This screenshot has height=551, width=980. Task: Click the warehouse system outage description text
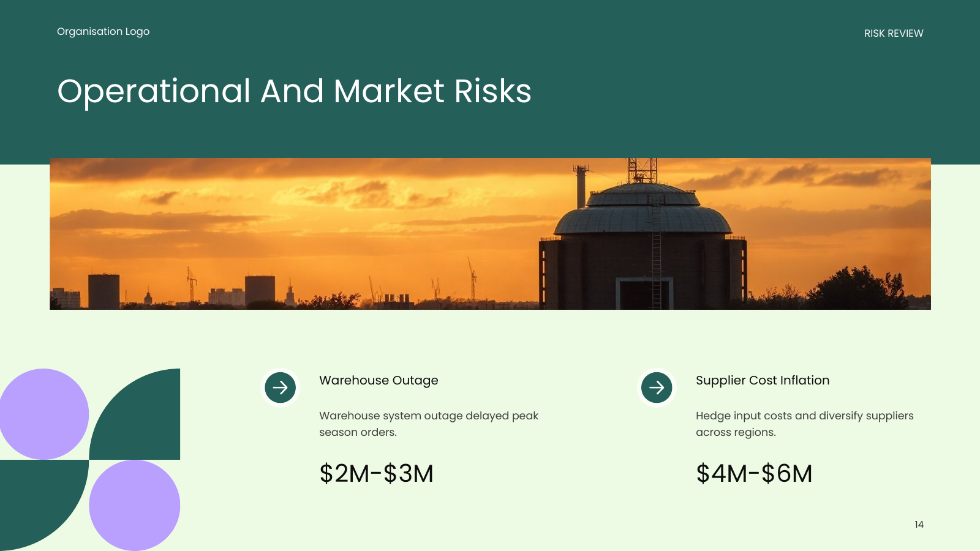[429, 424]
